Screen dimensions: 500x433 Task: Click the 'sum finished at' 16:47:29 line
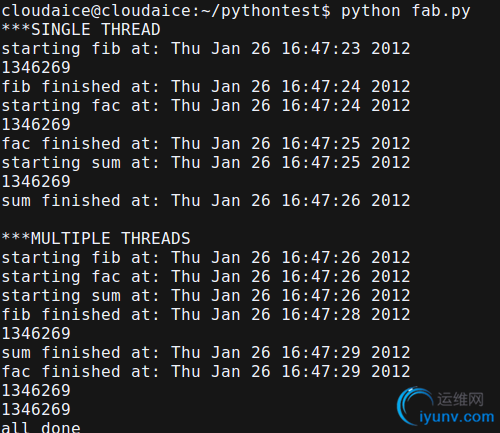tap(206, 353)
